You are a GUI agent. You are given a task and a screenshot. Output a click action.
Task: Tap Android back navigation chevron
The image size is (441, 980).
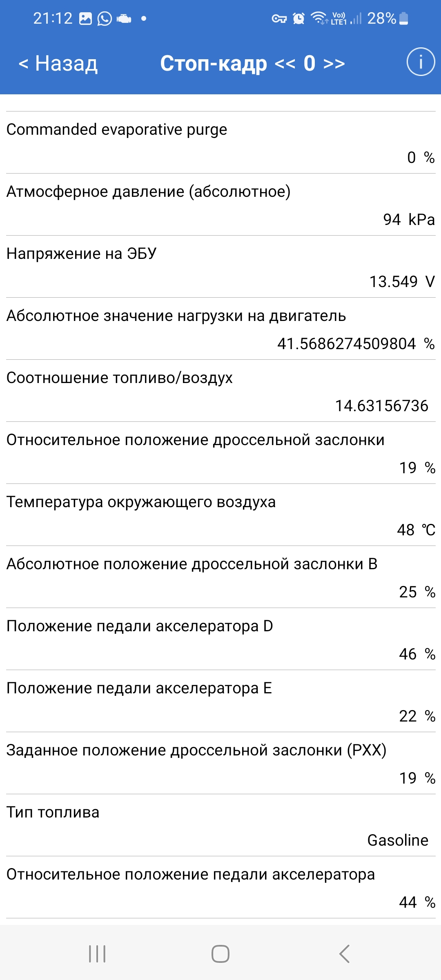[x=344, y=954]
